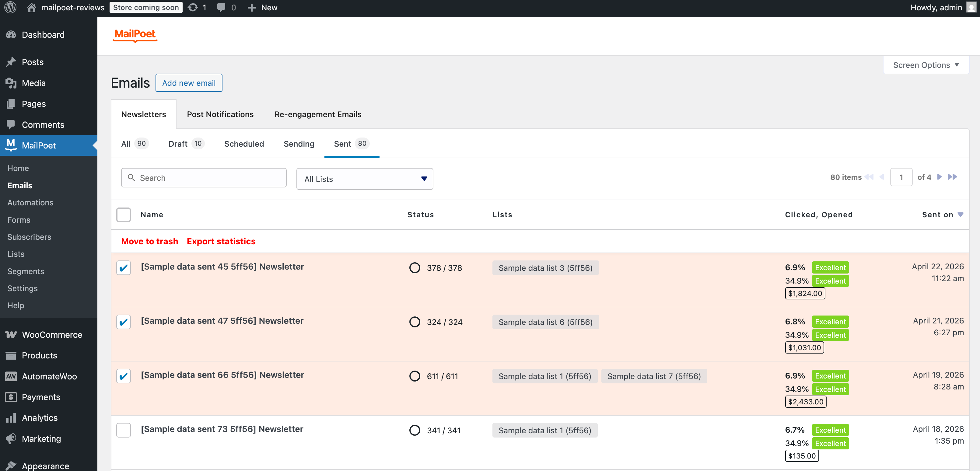Show Sending emails filter
Image resolution: width=980 pixels, height=471 pixels.
299,144
